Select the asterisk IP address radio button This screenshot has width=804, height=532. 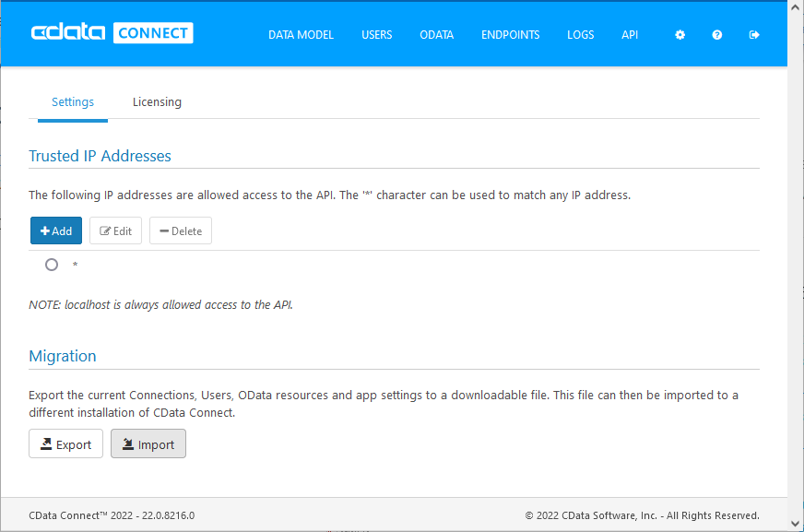pos(52,265)
